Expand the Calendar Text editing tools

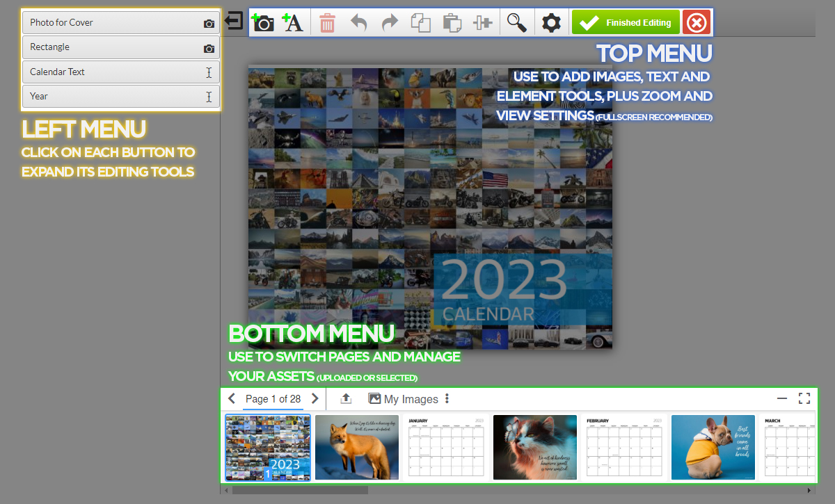point(121,72)
